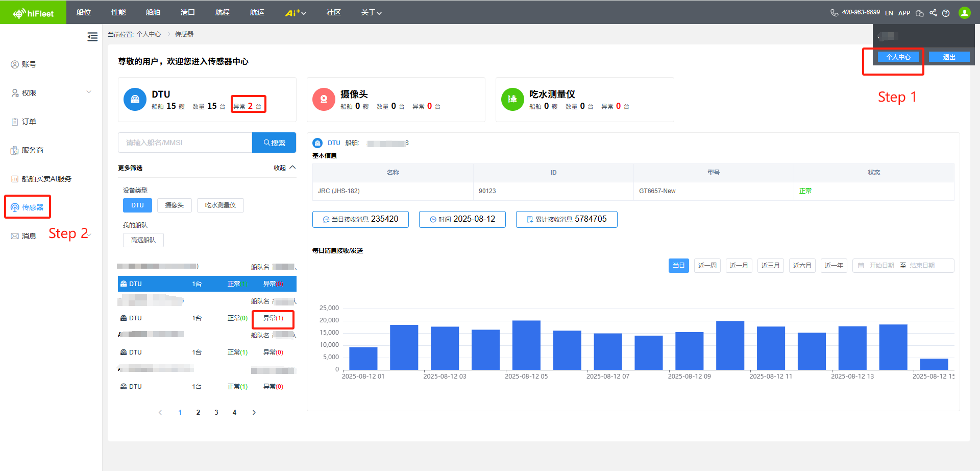Switch the chart range to 近三月
The image size is (980, 471).
coord(771,266)
